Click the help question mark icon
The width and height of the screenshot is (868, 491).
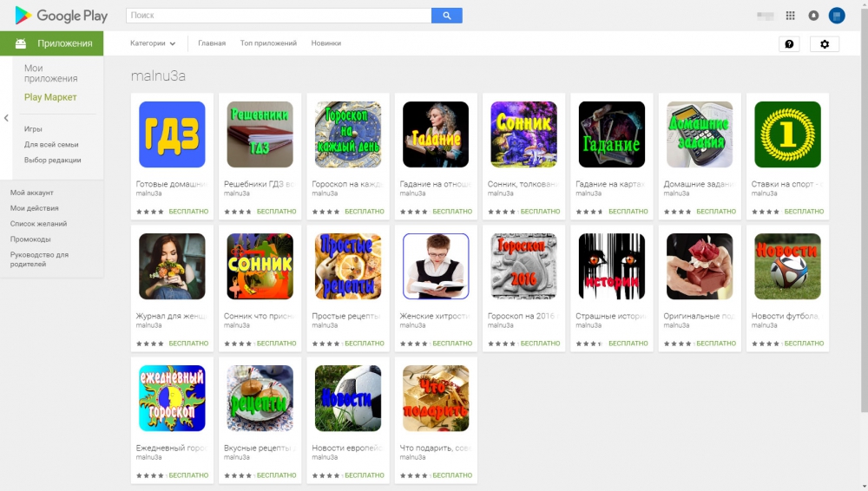789,43
